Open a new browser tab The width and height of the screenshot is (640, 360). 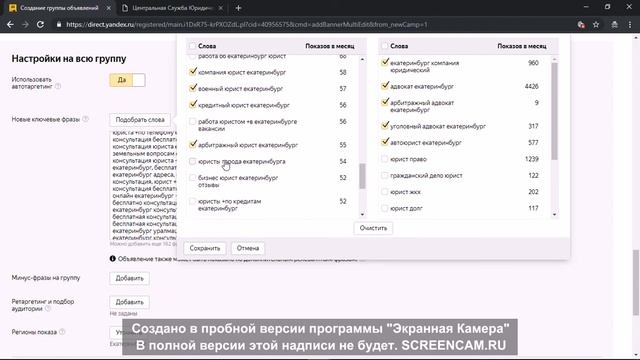tap(238, 8)
